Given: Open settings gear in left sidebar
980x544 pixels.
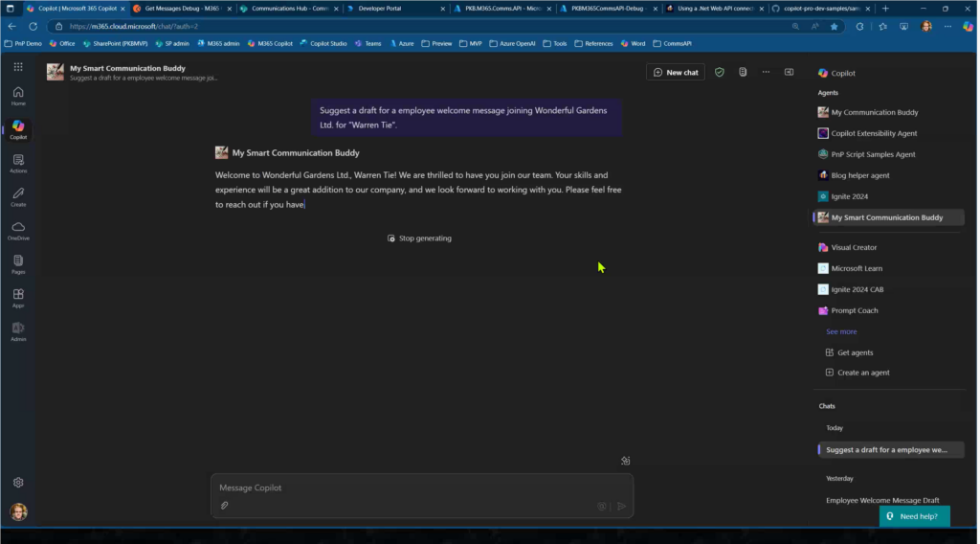Looking at the screenshot, I should click(18, 483).
